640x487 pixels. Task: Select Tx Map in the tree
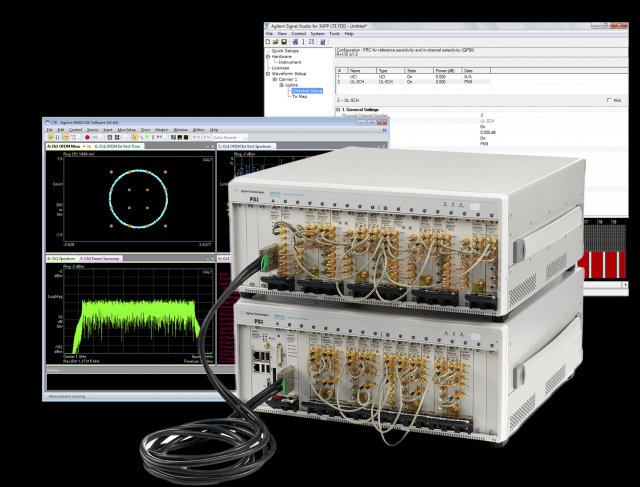coord(300,96)
